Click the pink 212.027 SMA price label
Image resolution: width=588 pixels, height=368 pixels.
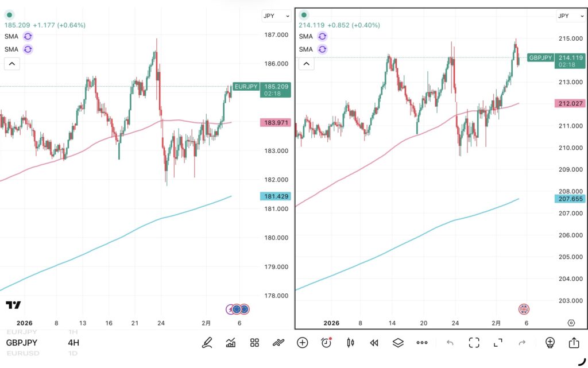tap(570, 103)
